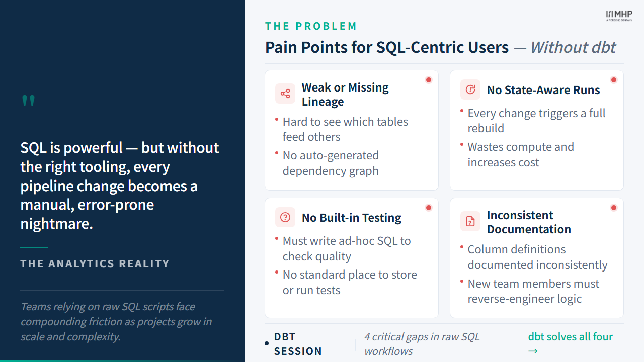This screenshot has width=644, height=362.
Task: Click red status dot on Built-in Testing card
Action: tap(429, 208)
